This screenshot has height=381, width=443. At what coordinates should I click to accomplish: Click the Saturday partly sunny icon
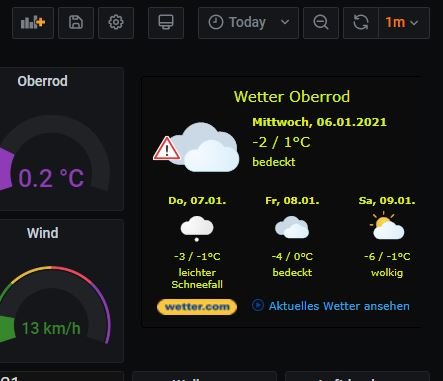(387, 225)
